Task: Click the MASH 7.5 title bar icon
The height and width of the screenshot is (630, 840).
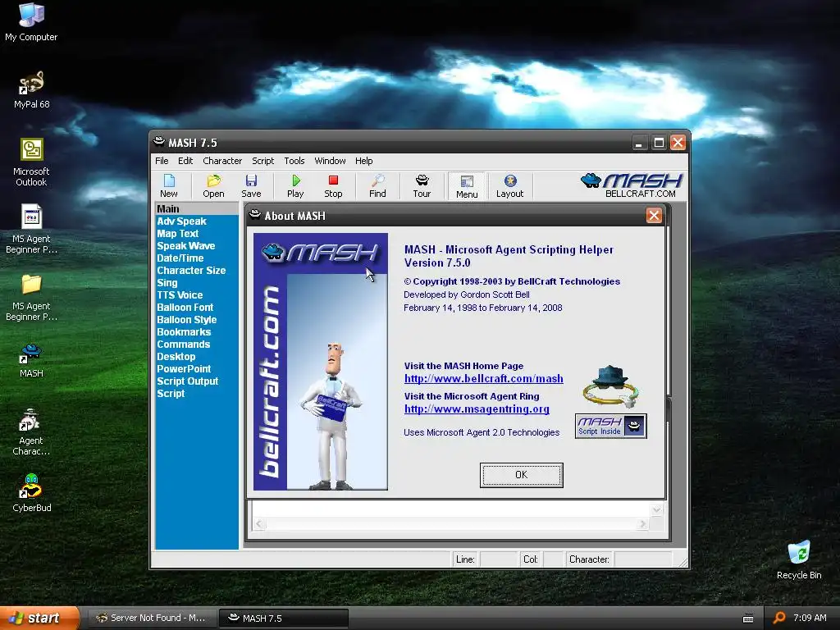Action: [158, 141]
